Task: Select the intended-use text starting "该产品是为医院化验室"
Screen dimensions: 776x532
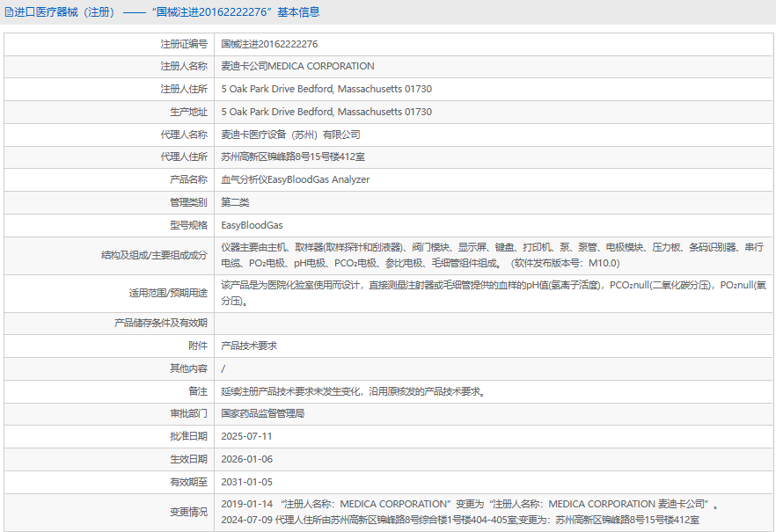Action: (x=494, y=293)
